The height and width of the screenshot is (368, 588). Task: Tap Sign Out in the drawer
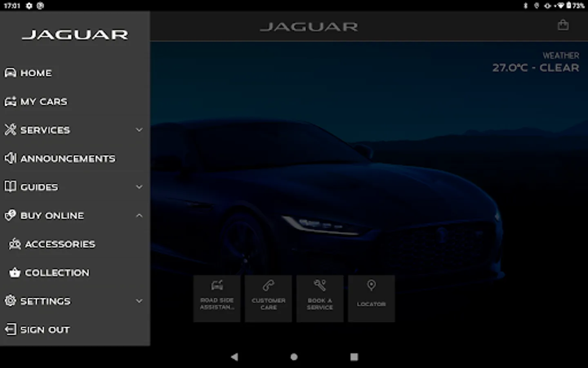pos(75,330)
